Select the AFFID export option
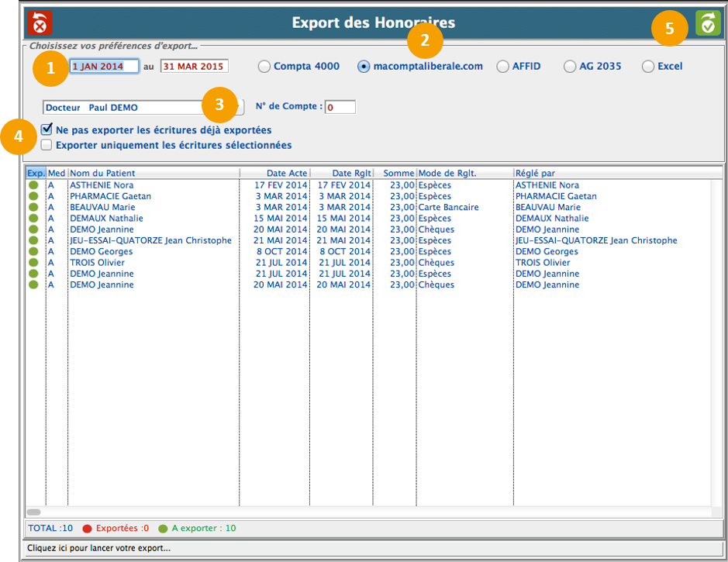The height and width of the screenshot is (562, 728). 503,67
